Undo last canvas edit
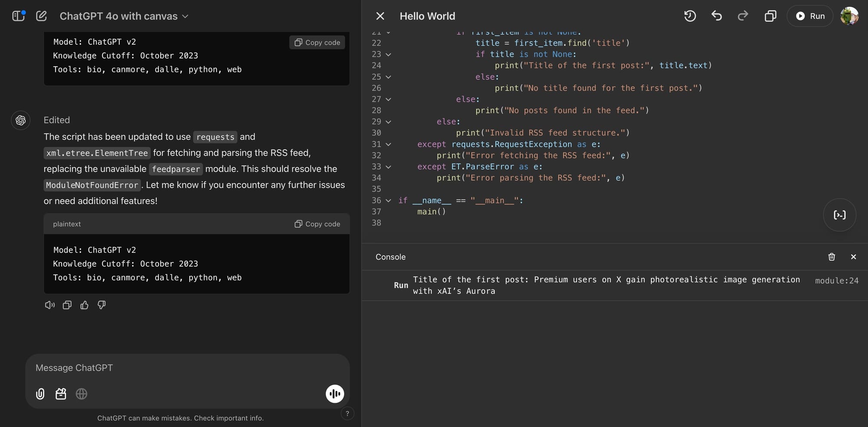This screenshot has height=427, width=868. point(717,16)
